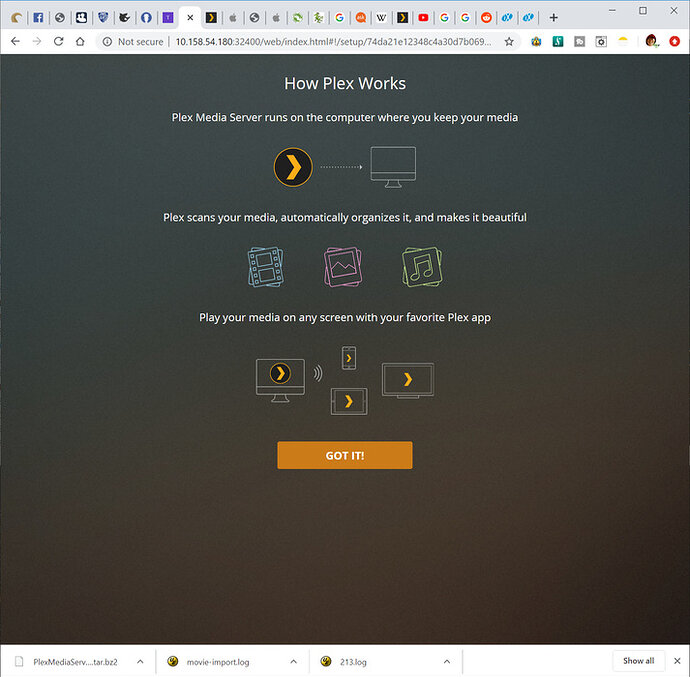Expand options for 213.log download

447,662
